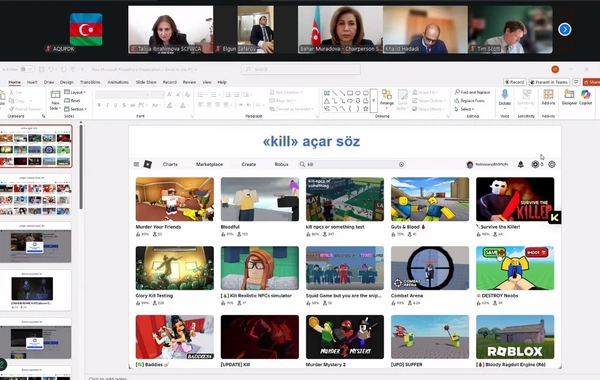Click the font color swatch icon

(x=183, y=105)
